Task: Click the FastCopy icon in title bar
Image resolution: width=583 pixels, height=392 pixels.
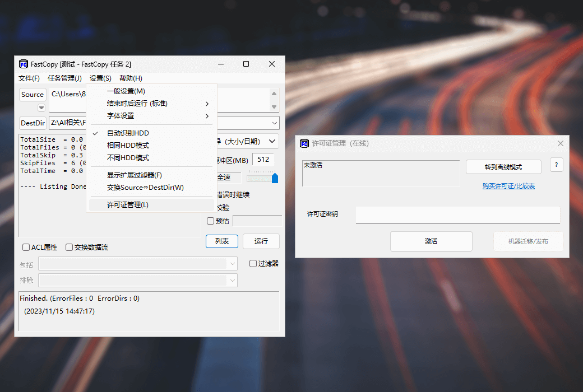Action: pos(24,64)
